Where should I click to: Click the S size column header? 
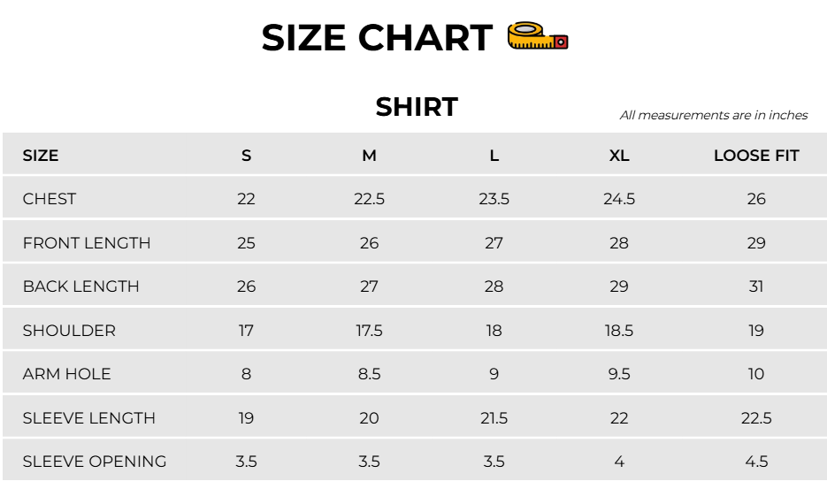(x=246, y=156)
